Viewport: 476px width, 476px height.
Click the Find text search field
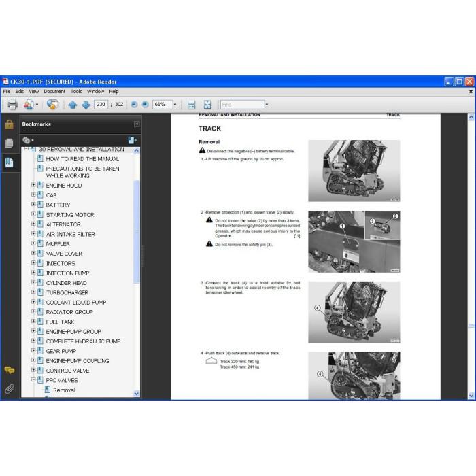243,105
